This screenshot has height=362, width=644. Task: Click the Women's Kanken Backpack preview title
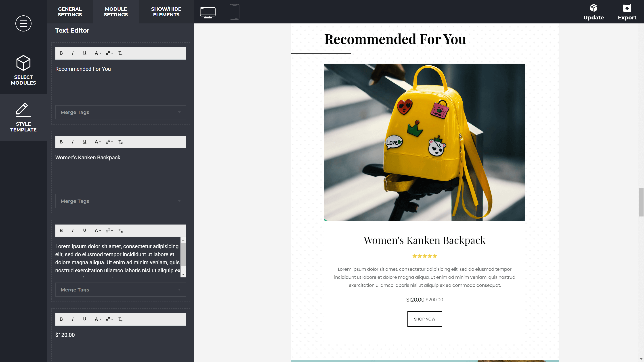click(424, 240)
